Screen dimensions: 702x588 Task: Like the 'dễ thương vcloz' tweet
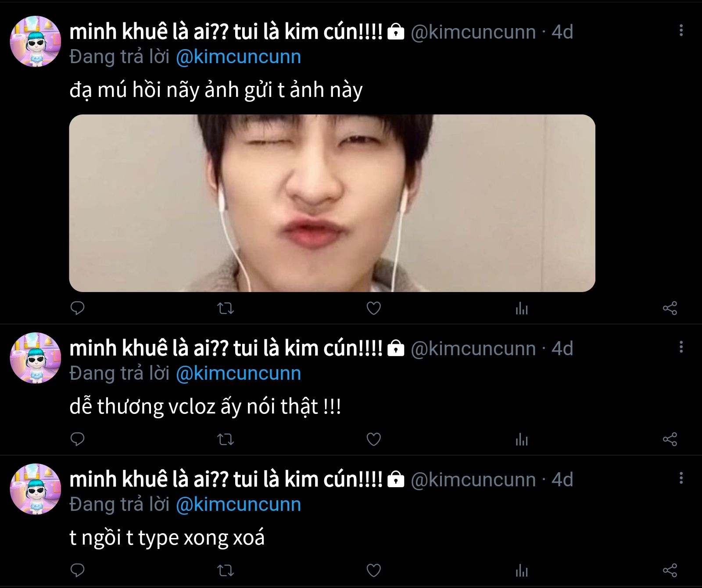tap(373, 439)
